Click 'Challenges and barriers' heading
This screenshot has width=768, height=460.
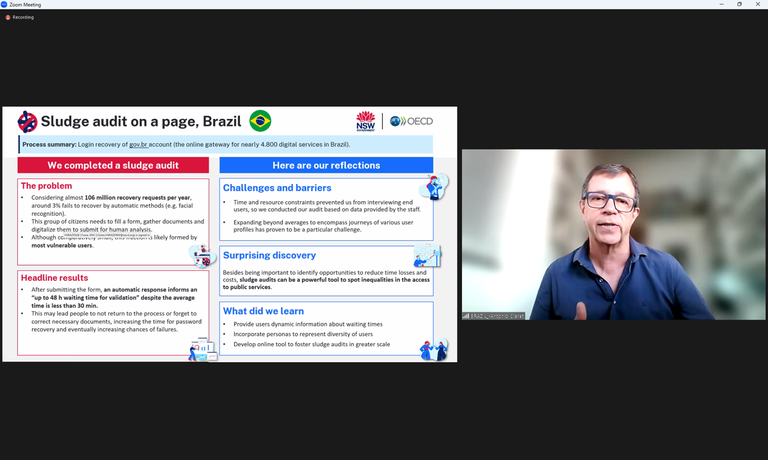coord(277,188)
